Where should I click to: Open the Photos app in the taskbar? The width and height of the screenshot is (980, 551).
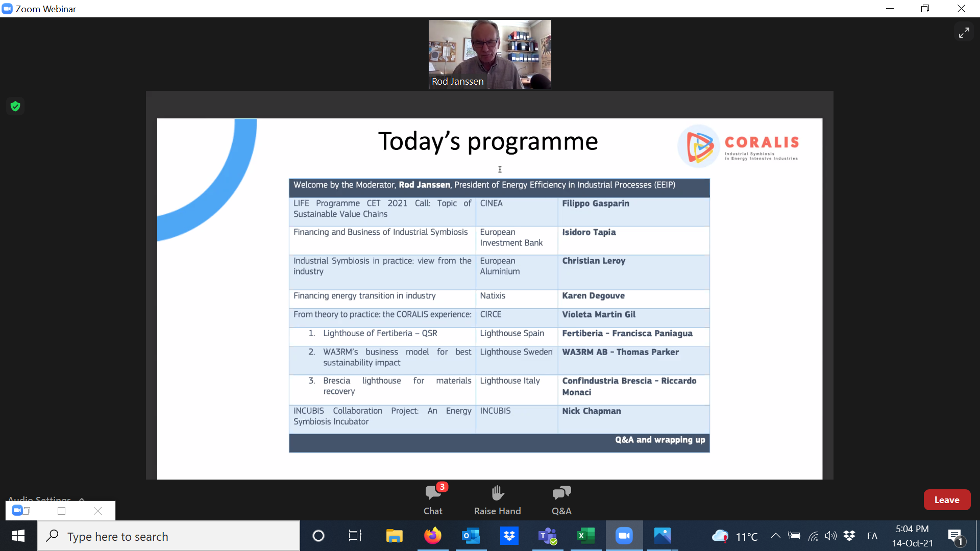pyautogui.click(x=663, y=536)
